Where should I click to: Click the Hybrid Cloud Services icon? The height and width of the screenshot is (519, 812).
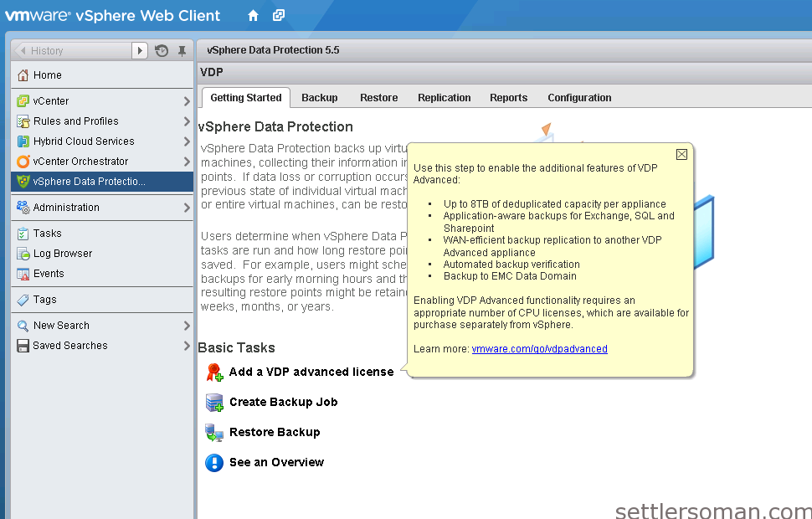point(23,141)
